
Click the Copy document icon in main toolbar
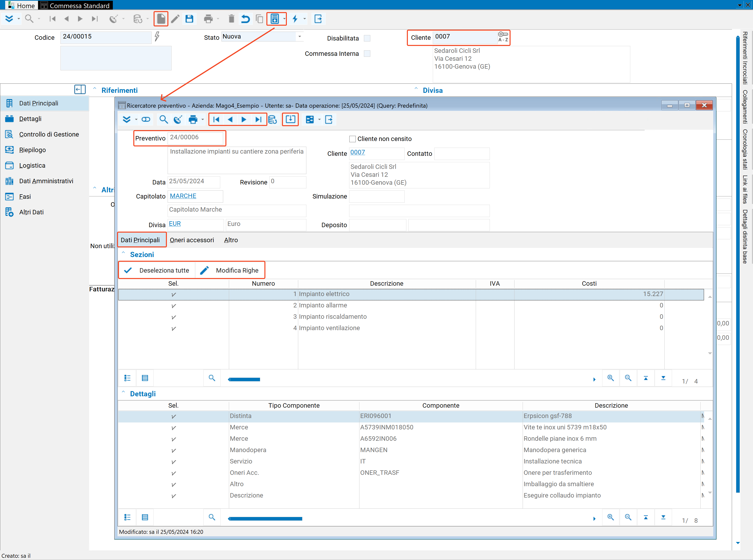tap(259, 19)
